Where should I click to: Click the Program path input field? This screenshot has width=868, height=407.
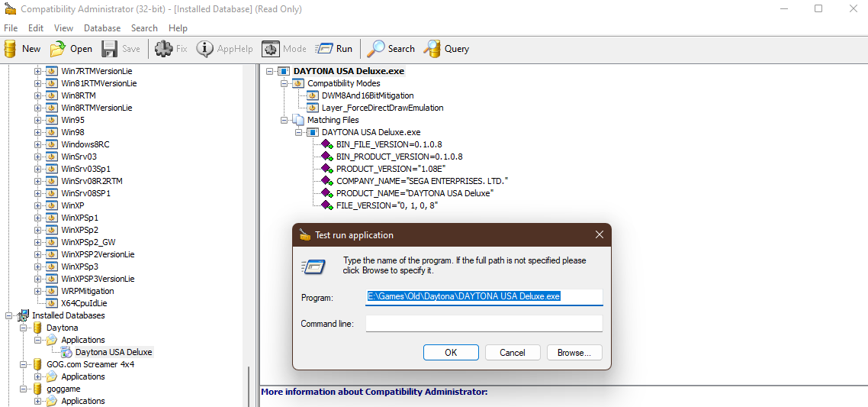pos(484,296)
